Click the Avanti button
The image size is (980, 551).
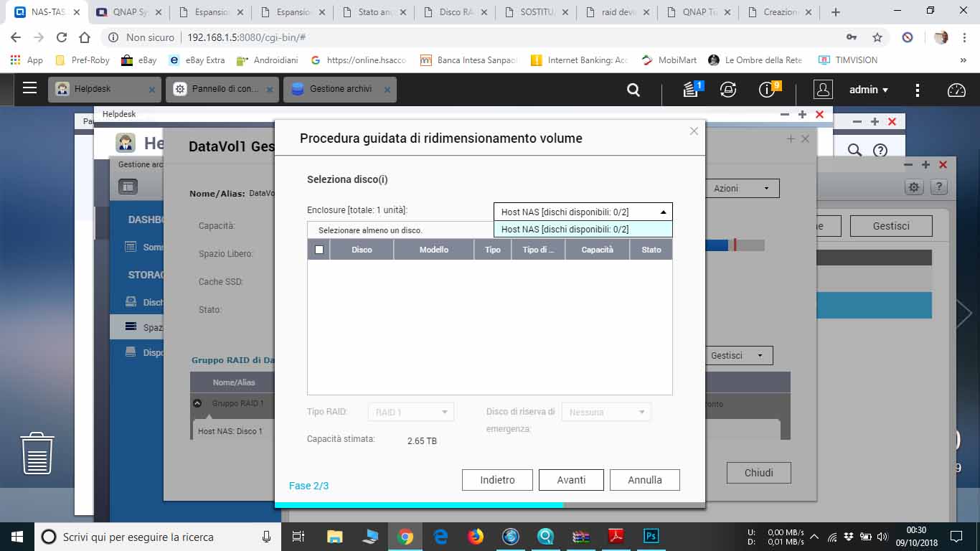point(571,480)
